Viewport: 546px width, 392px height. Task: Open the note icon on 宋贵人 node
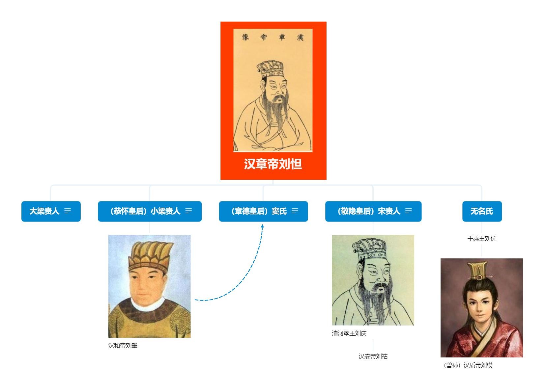(x=409, y=211)
